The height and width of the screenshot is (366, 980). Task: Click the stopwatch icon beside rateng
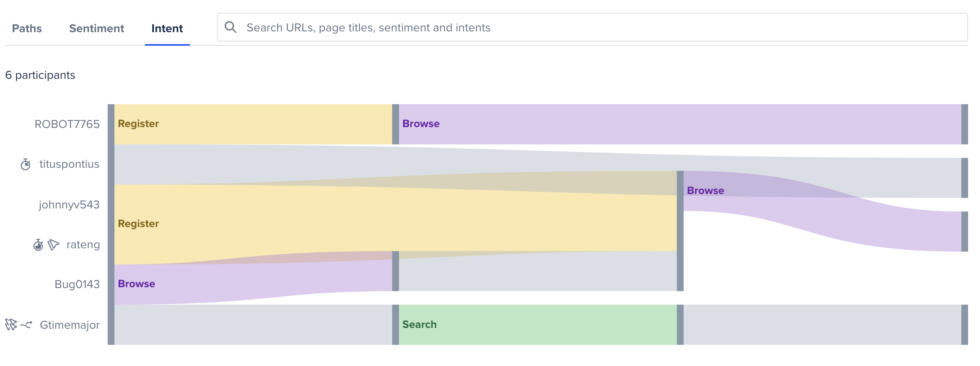coord(38,245)
